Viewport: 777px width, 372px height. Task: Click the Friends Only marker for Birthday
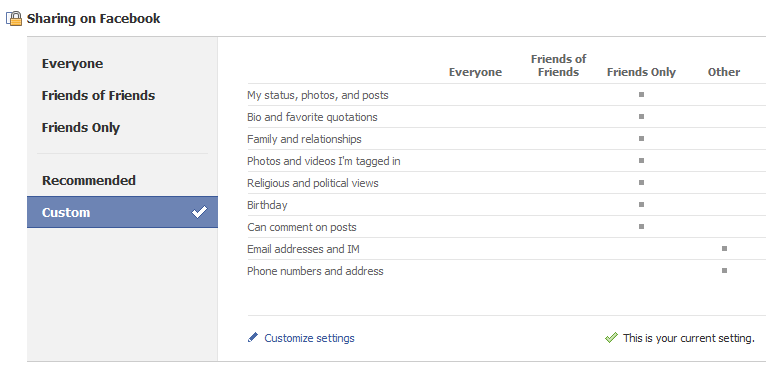pos(641,205)
